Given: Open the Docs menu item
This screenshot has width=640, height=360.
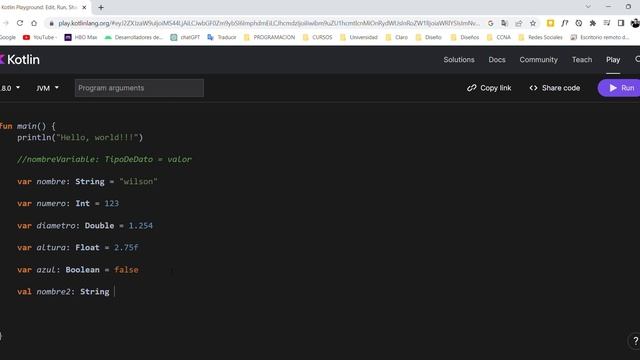Looking at the screenshot, I should pyautogui.click(x=497, y=60).
